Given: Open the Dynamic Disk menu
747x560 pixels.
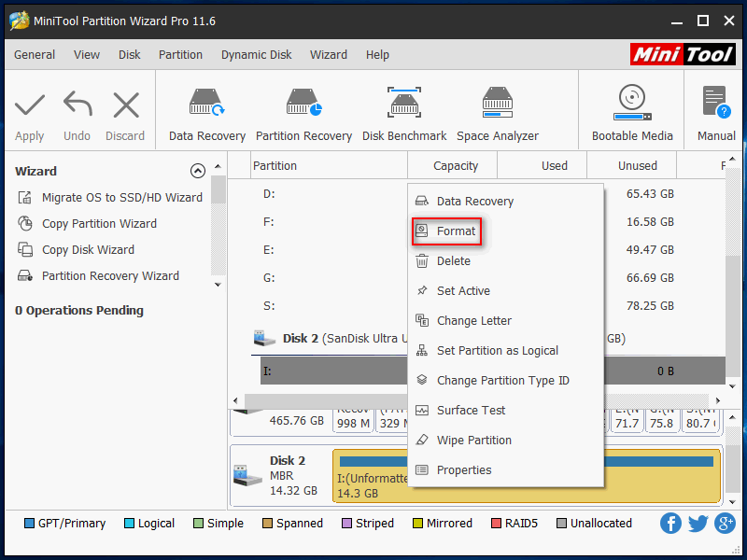Looking at the screenshot, I should click(255, 55).
